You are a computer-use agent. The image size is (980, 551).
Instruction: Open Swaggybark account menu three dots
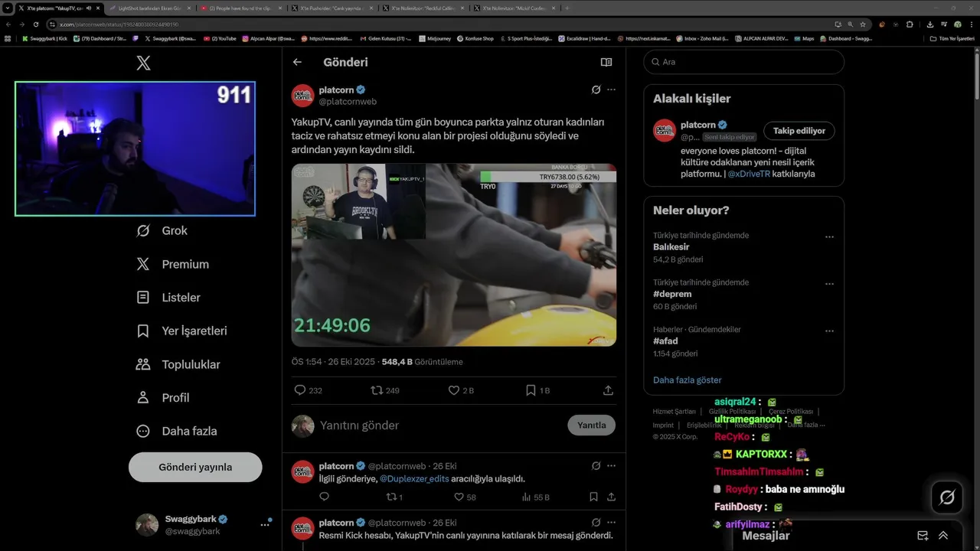(265, 524)
